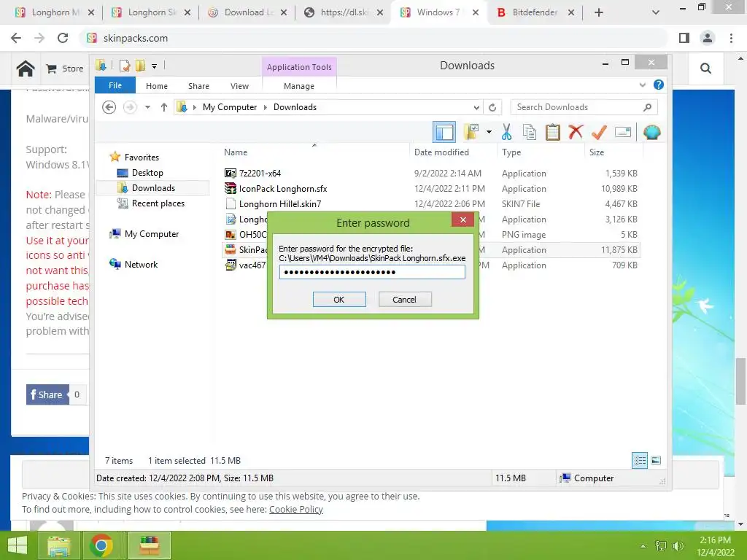
Task: Click the red X Delete toolbar icon
Action: (576, 131)
